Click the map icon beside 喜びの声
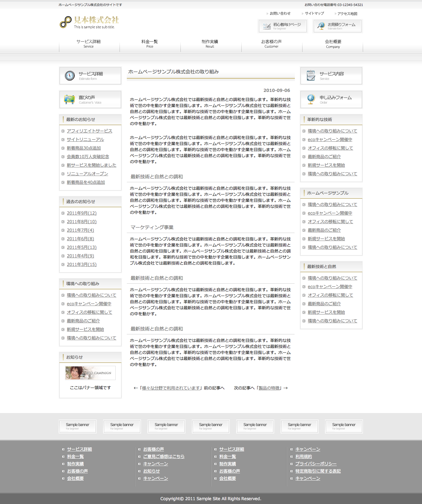 pyautogui.click(x=69, y=100)
